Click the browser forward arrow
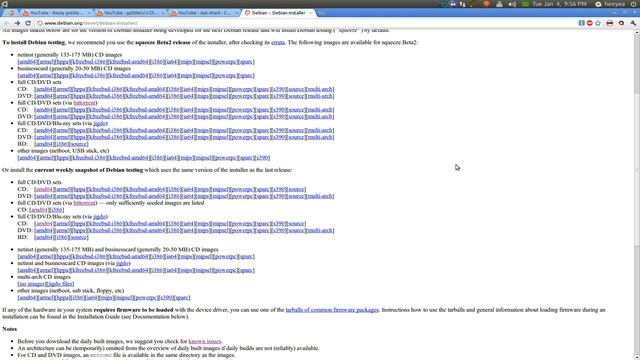640x360 pixels. pyautogui.click(x=17, y=23)
